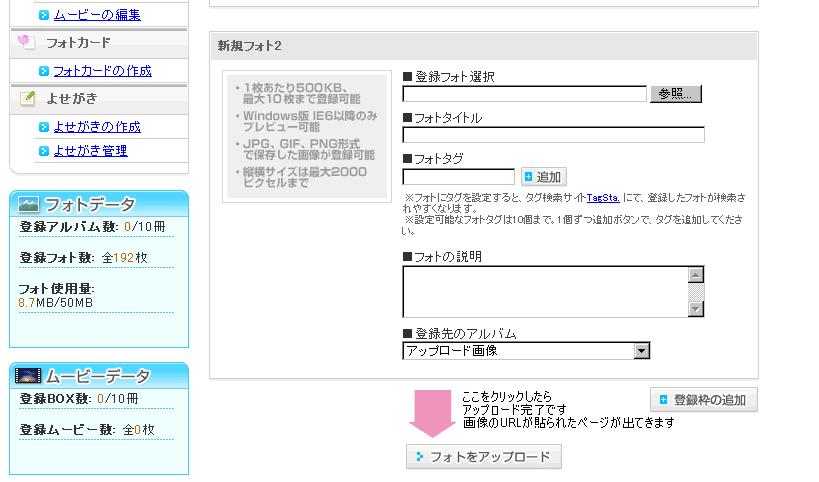
Task: Open よせがきの作成 link
Action: (x=97, y=126)
